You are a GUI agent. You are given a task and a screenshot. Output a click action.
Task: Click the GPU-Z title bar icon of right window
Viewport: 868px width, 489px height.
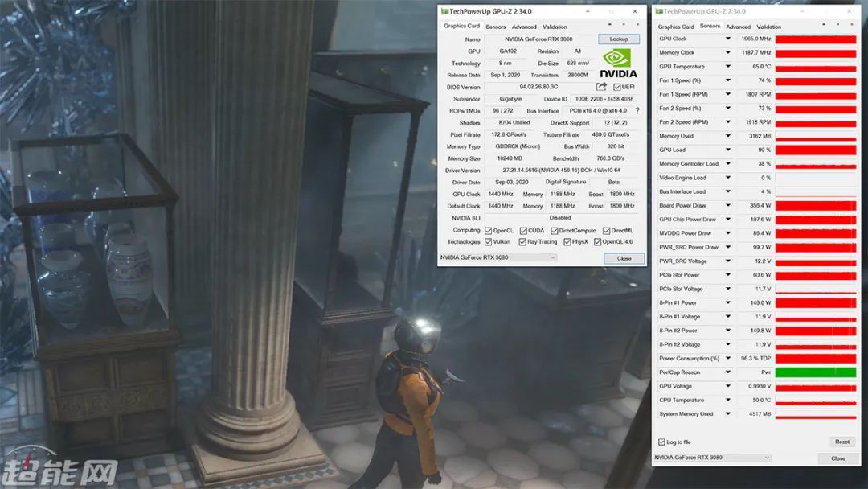[x=659, y=11]
